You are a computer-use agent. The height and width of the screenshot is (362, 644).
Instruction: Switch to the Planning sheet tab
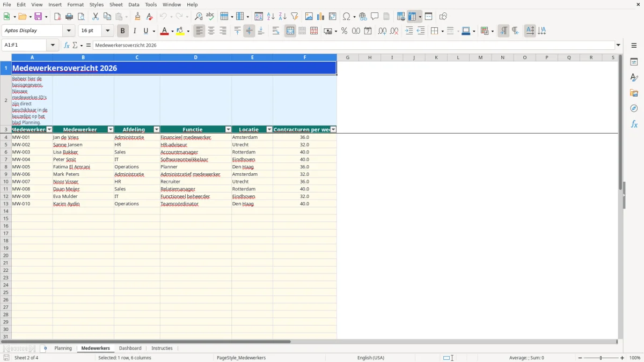point(63,348)
